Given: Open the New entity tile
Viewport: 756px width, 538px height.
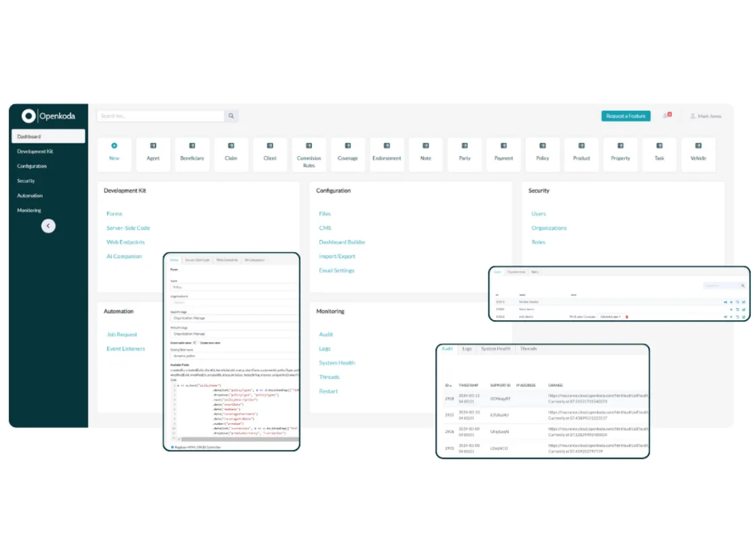Looking at the screenshot, I should pos(114,155).
